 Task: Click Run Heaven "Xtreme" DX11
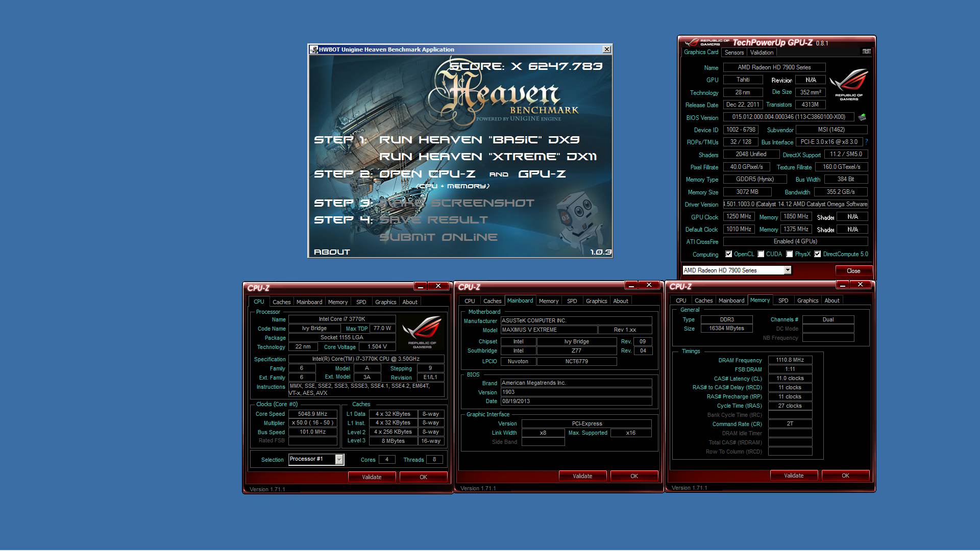pos(488,157)
